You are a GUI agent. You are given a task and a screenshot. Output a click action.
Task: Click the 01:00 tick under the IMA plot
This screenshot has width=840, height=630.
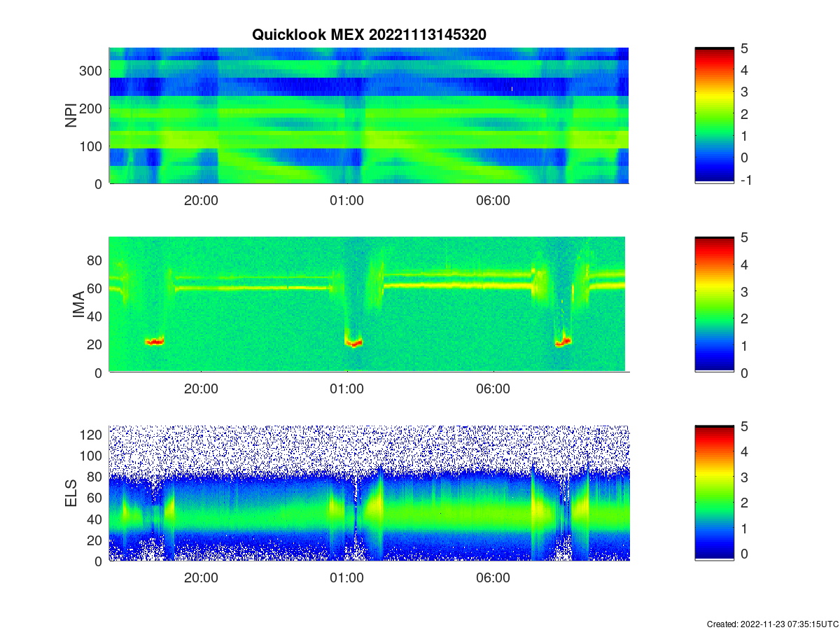tap(347, 389)
